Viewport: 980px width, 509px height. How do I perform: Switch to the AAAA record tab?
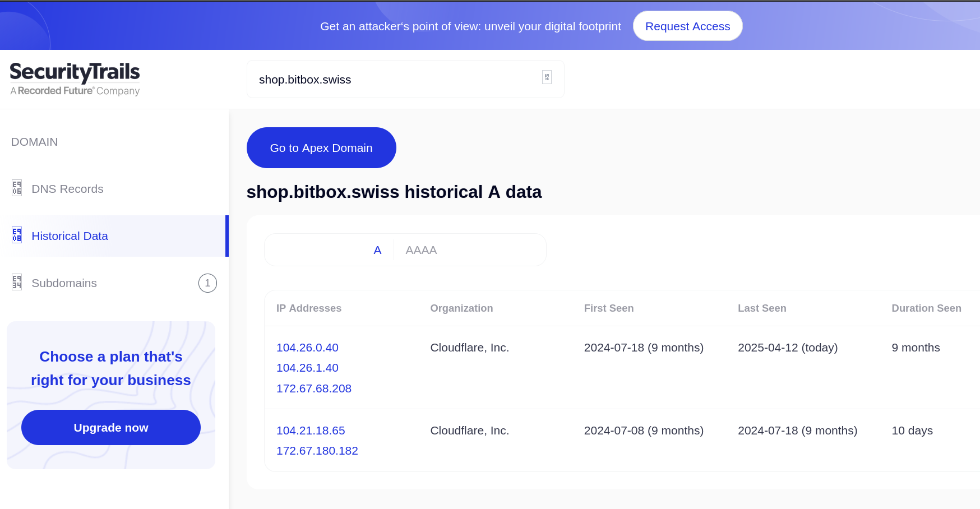coord(421,250)
